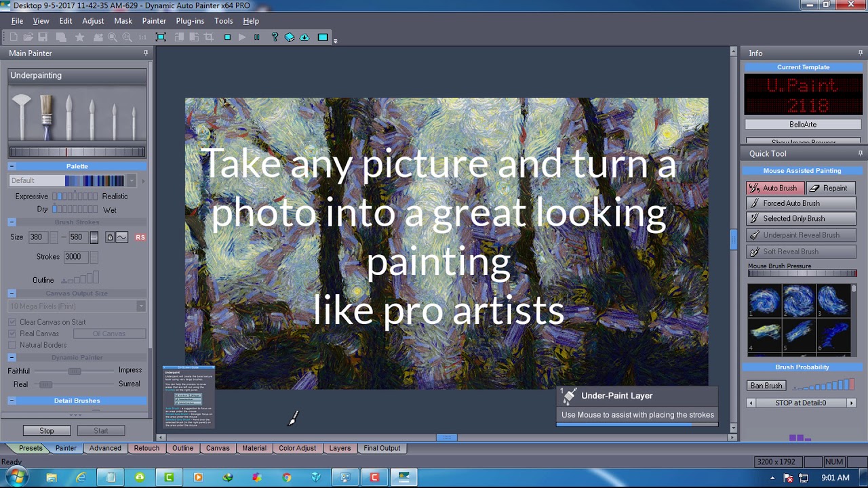Viewport: 868px width, 488px height.
Task: Open the manual book icon
Action: pos(290,37)
